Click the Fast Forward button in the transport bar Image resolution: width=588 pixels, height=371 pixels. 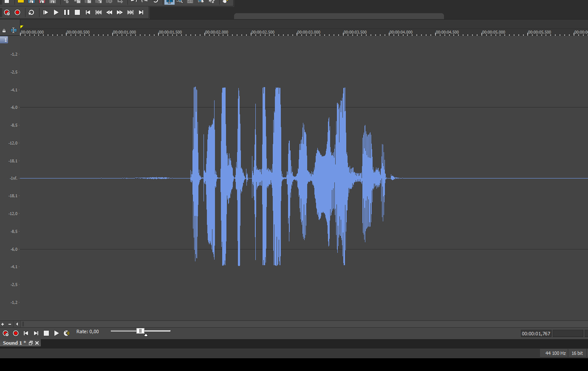point(120,13)
